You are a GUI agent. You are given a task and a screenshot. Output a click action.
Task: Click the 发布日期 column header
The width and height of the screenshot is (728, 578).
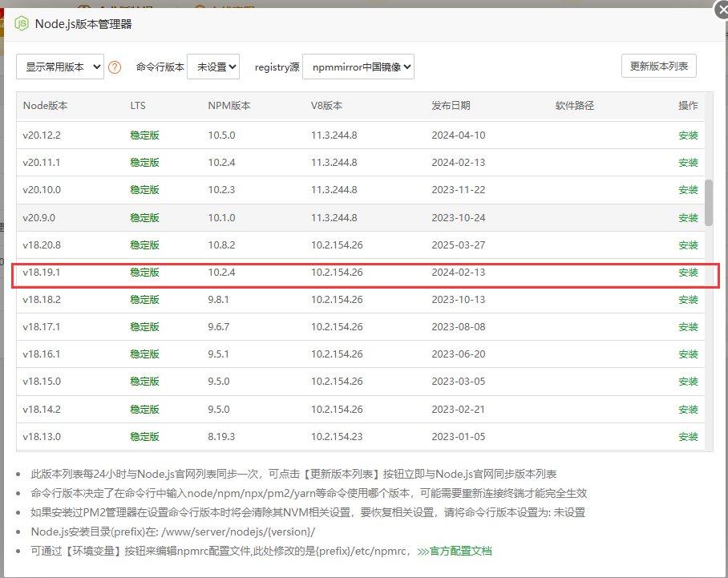point(451,105)
